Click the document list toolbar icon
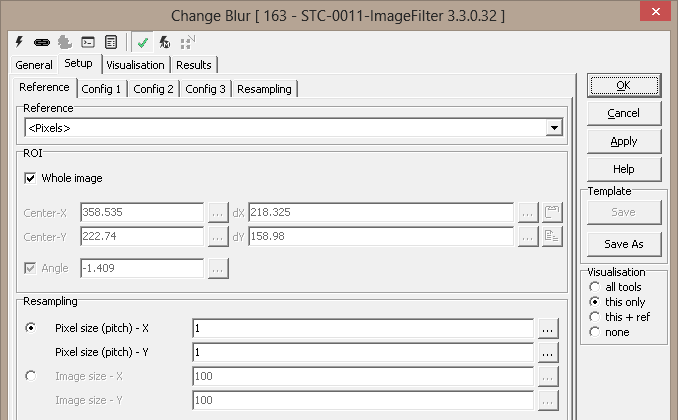 [x=110, y=43]
